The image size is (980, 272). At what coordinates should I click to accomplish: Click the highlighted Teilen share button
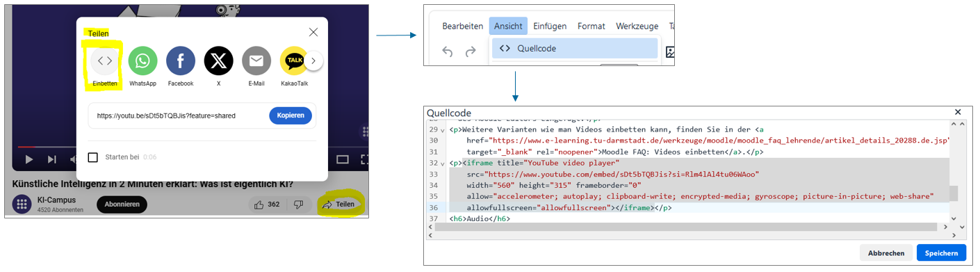click(x=338, y=205)
